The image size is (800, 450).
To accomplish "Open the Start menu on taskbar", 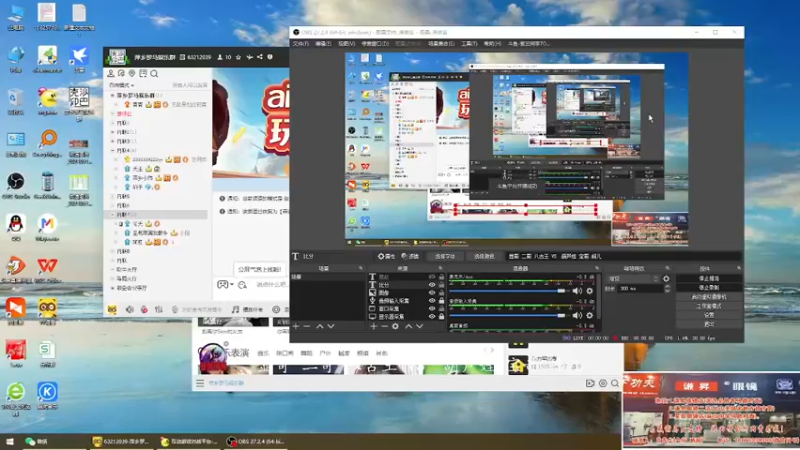I will point(9,441).
